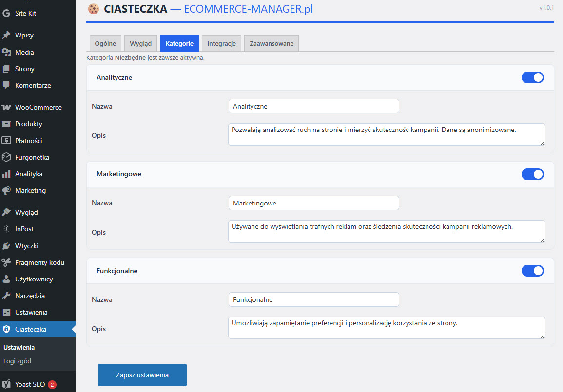The width and height of the screenshot is (563, 392).
Task: Open the Integracje tab
Action: point(221,43)
